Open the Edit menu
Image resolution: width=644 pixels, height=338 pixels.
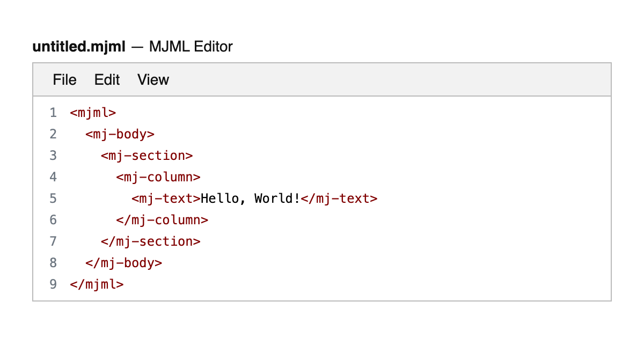pyautogui.click(x=107, y=80)
